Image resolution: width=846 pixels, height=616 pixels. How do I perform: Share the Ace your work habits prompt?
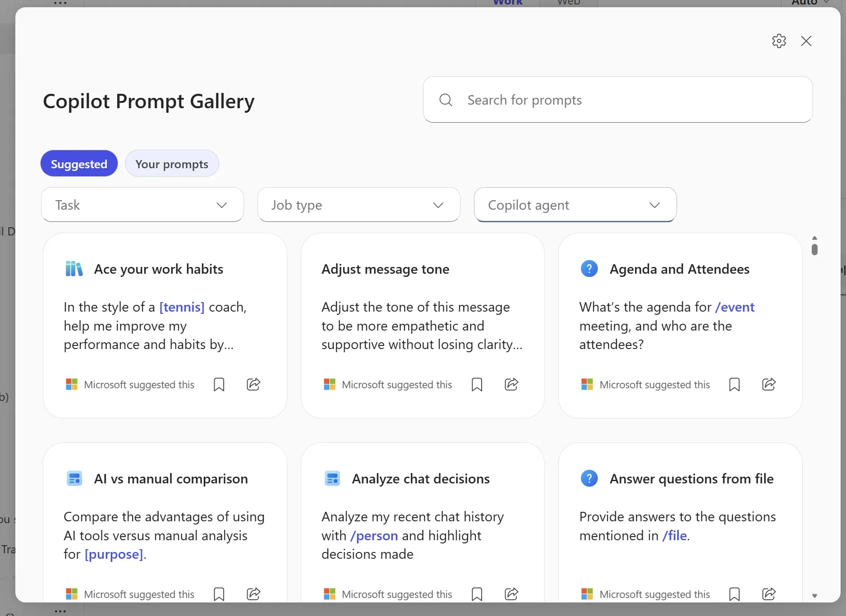tap(253, 384)
